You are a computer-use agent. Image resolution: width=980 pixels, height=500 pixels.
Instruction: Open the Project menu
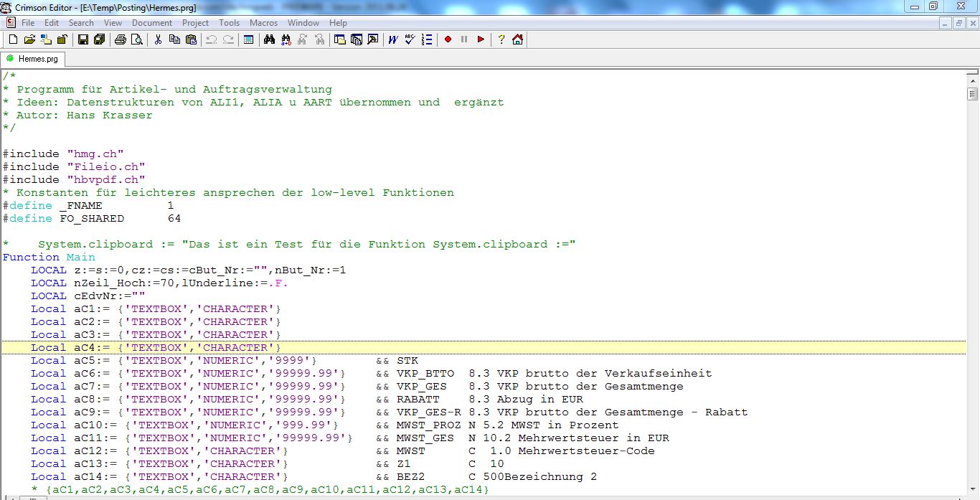(195, 23)
